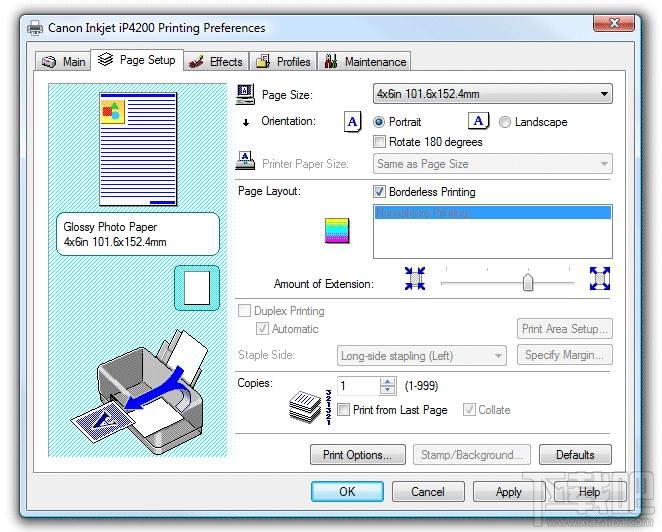Click the Orientation down-arrow icon

pos(246,123)
